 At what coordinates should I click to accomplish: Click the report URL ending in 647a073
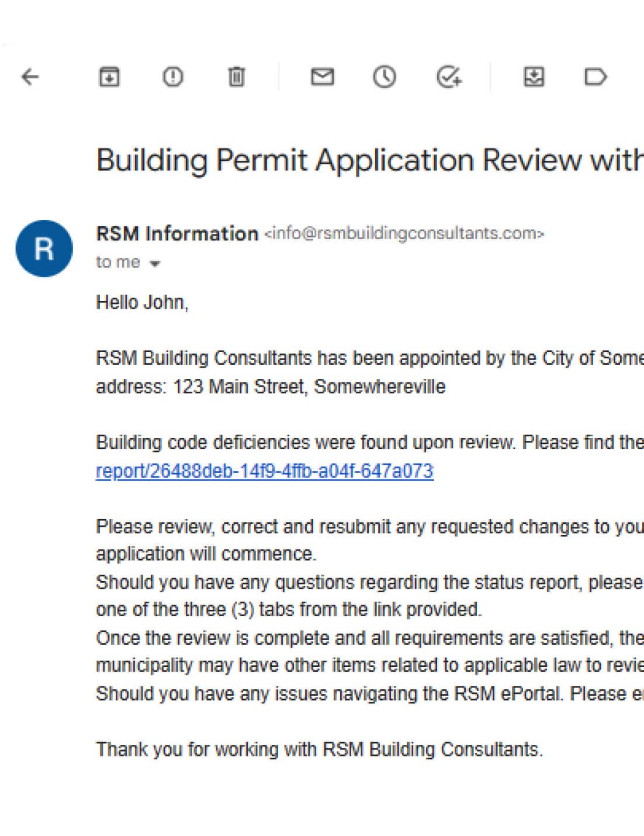263,469
